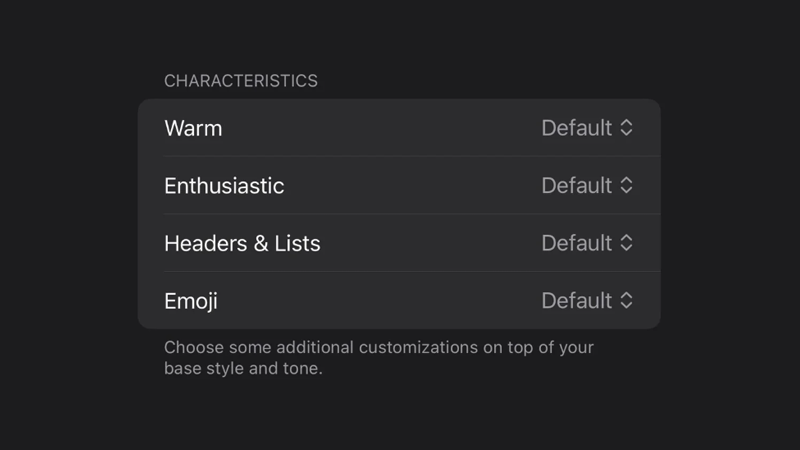Click the CHARACTERISTICS section header

coord(241,81)
